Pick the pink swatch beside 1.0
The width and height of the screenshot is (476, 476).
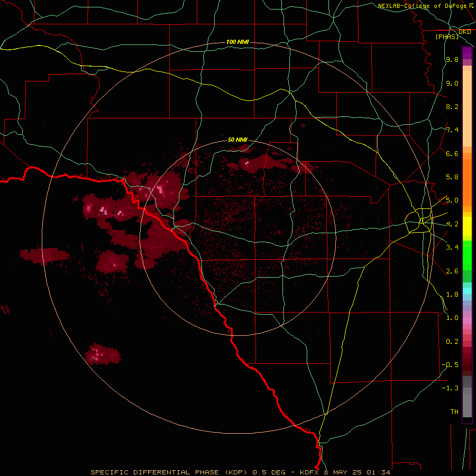(x=467, y=321)
